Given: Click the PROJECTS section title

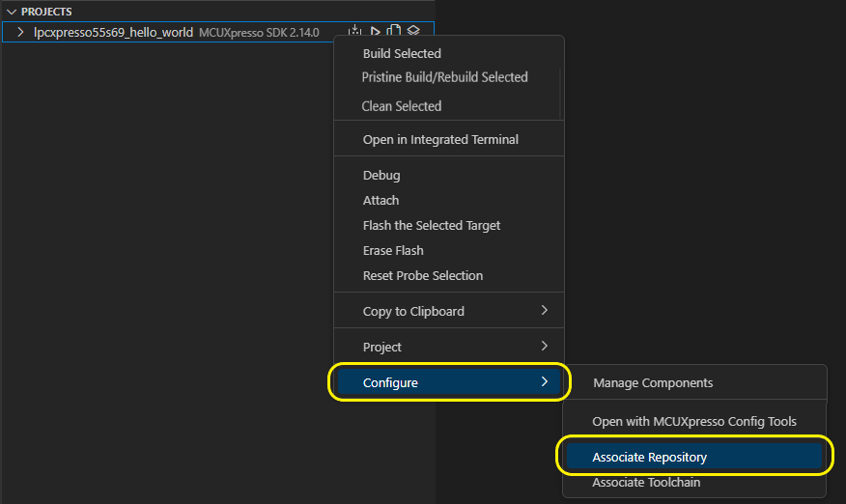Looking at the screenshot, I should click(46, 12).
